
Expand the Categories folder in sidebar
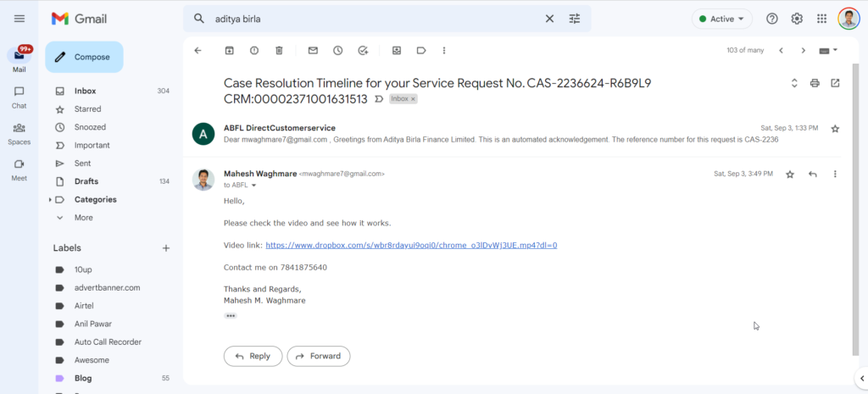(50, 200)
